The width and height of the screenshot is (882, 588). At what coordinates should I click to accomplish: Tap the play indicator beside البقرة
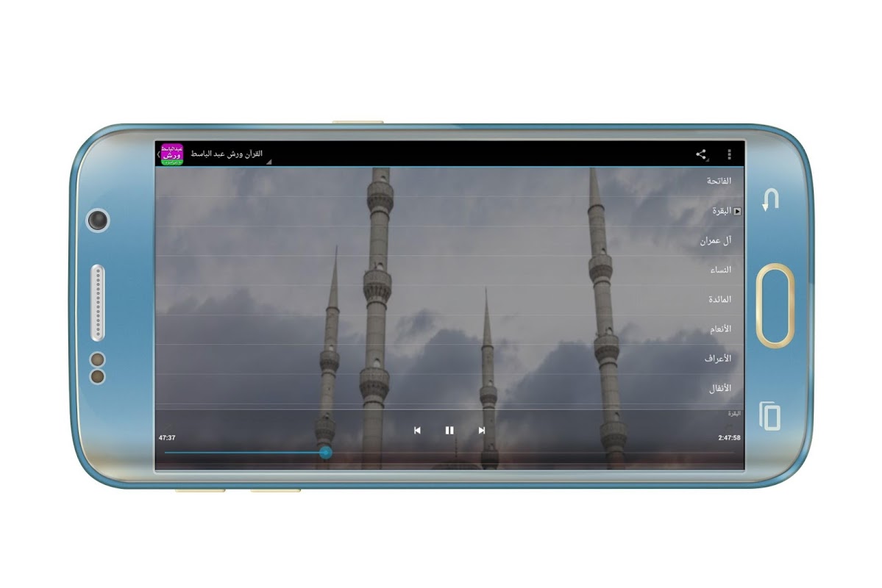737,212
